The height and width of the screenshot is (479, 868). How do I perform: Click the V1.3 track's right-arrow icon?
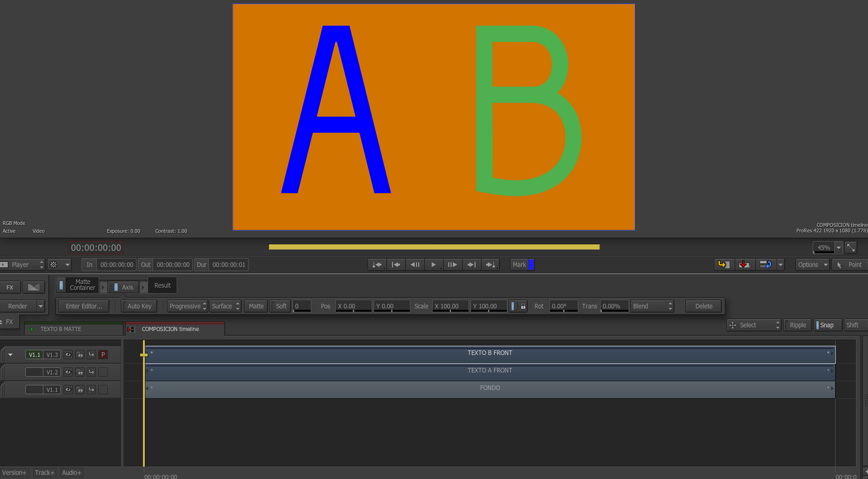pos(91,355)
